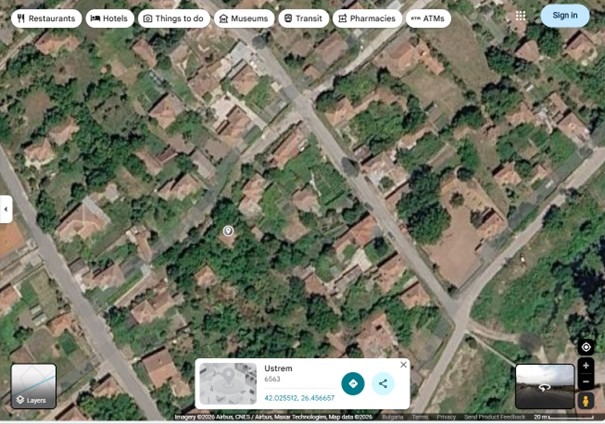The height and width of the screenshot is (424, 605).
Task: Open the Street View preview thumbnail
Action: pyautogui.click(x=545, y=386)
